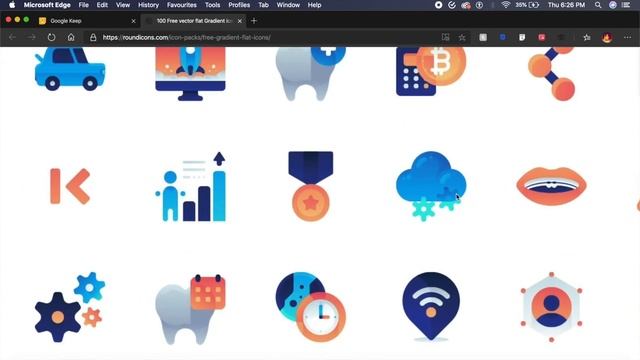640x360 pixels.
Task: Open the Profiles menu
Action: [239, 5]
